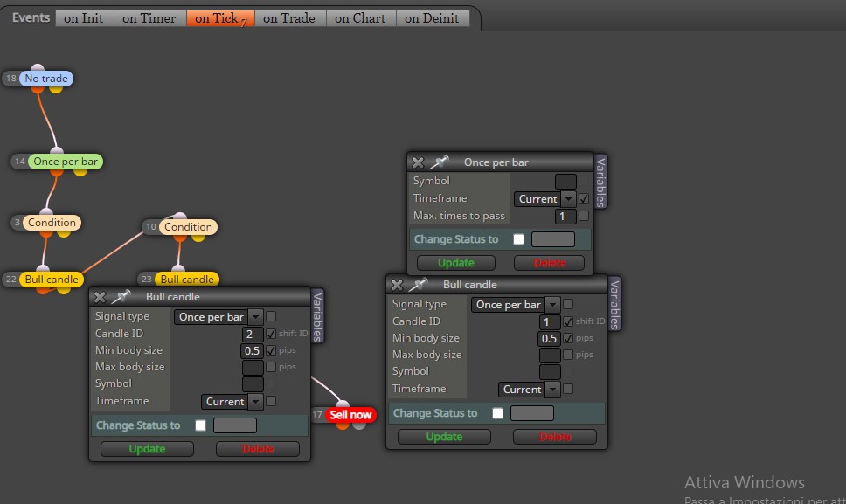
Task: Click input connector atop Condition block 3
Action: 46,212
